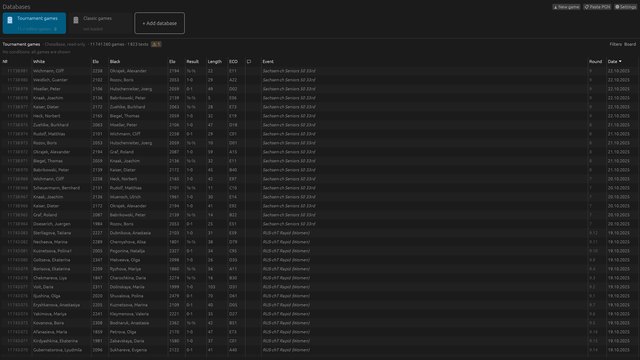Click the Tournament games database icon
Screen dimensions: 640x360
click(x=10, y=20)
